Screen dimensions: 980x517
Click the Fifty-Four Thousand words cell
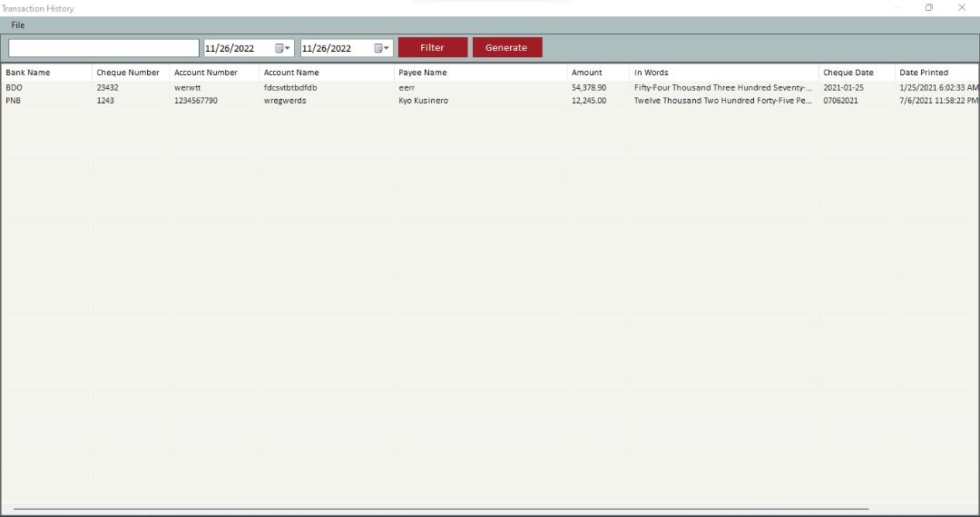[x=723, y=88]
